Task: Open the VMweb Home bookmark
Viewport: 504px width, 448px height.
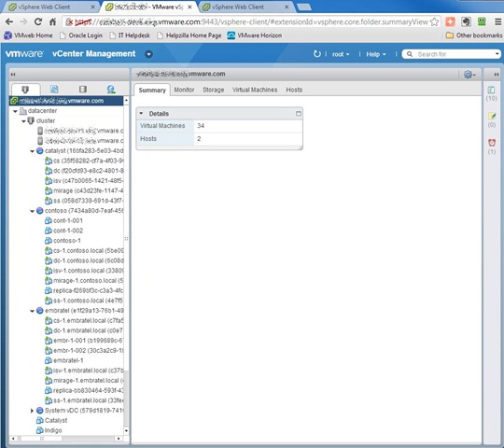Action: [28, 35]
